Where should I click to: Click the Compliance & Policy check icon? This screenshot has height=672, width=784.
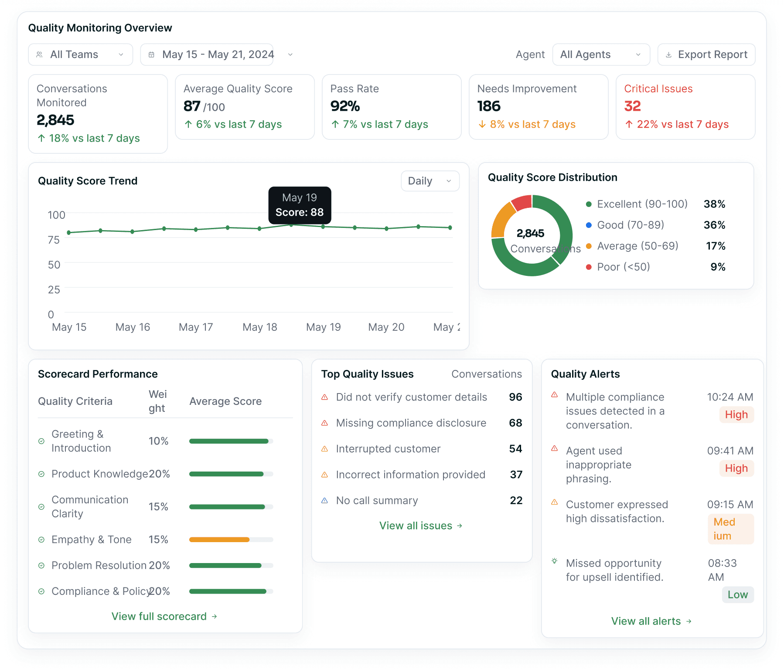pyautogui.click(x=41, y=591)
